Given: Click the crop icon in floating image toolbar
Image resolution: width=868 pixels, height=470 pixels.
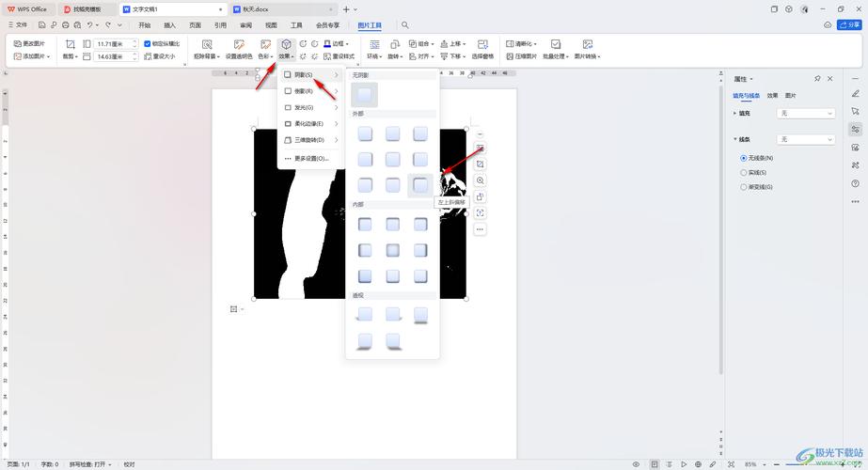Looking at the screenshot, I should pyautogui.click(x=480, y=164).
